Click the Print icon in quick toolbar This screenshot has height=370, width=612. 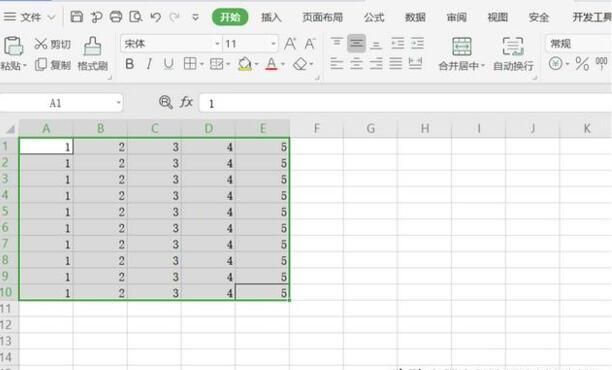116,17
